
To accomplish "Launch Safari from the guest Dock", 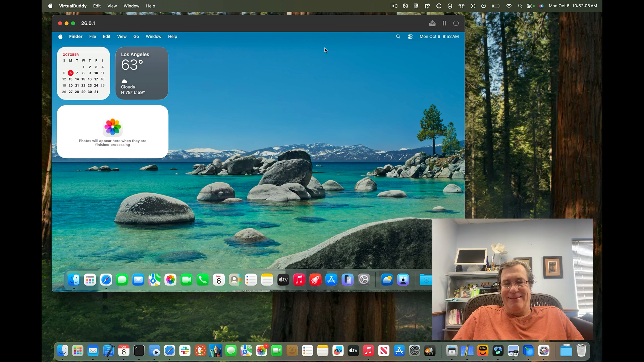I will click(106, 280).
